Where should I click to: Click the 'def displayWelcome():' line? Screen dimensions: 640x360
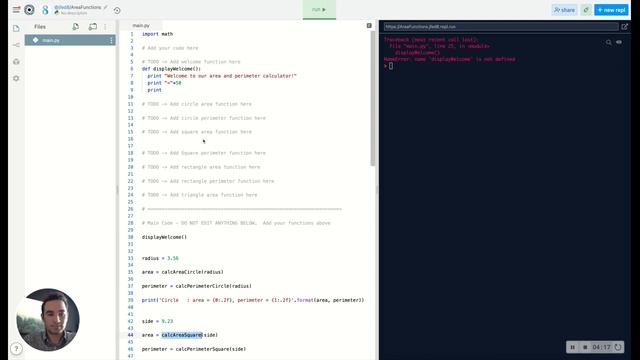pos(171,69)
